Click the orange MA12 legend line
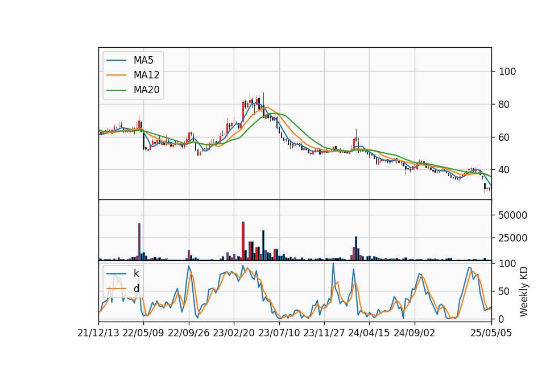546x392 pixels. (x=116, y=75)
